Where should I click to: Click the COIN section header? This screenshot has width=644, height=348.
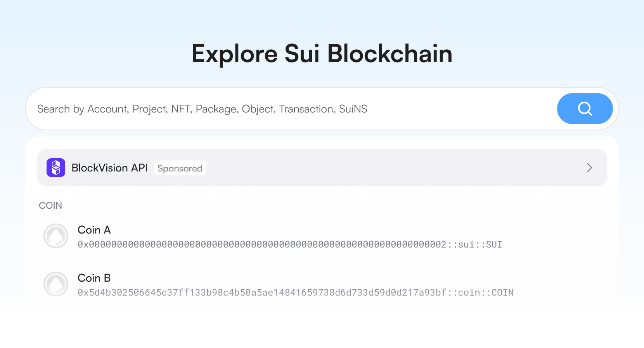(x=50, y=205)
